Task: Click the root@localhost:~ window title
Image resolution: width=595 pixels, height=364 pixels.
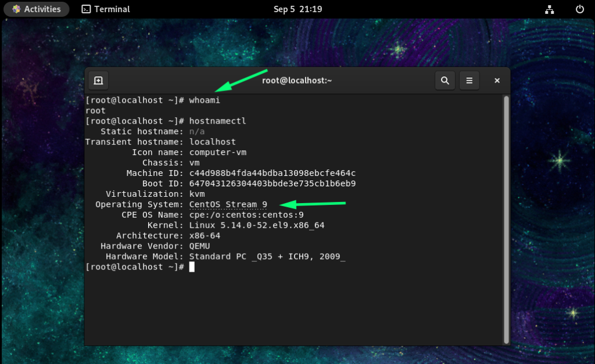Action: [297, 80]
